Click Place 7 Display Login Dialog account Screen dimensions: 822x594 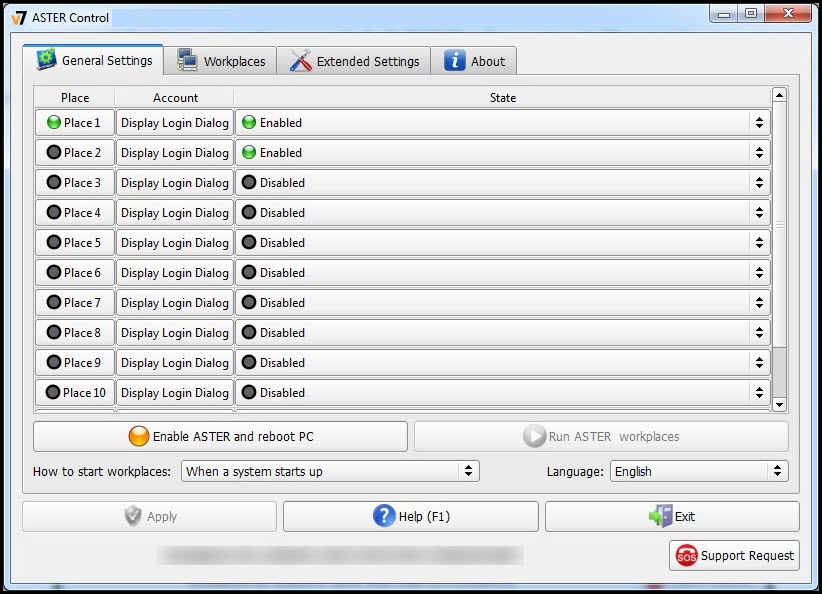175,303
